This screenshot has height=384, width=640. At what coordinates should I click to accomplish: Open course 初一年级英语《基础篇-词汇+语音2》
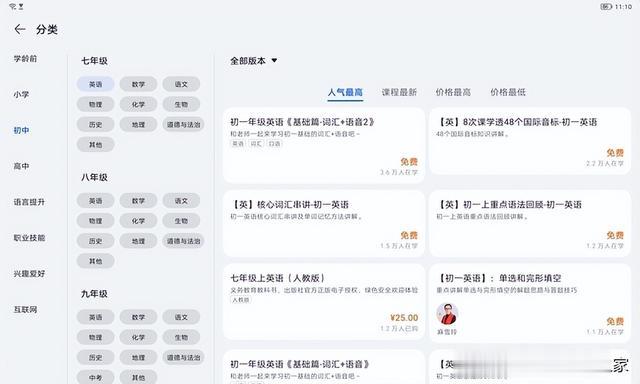click(324, 145)
